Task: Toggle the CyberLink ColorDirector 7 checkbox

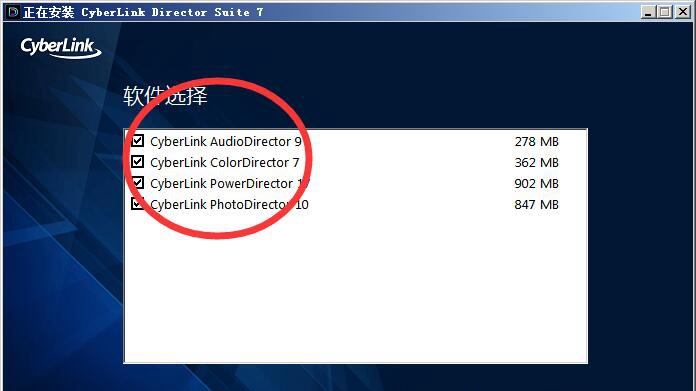Action: click(138, 162)
